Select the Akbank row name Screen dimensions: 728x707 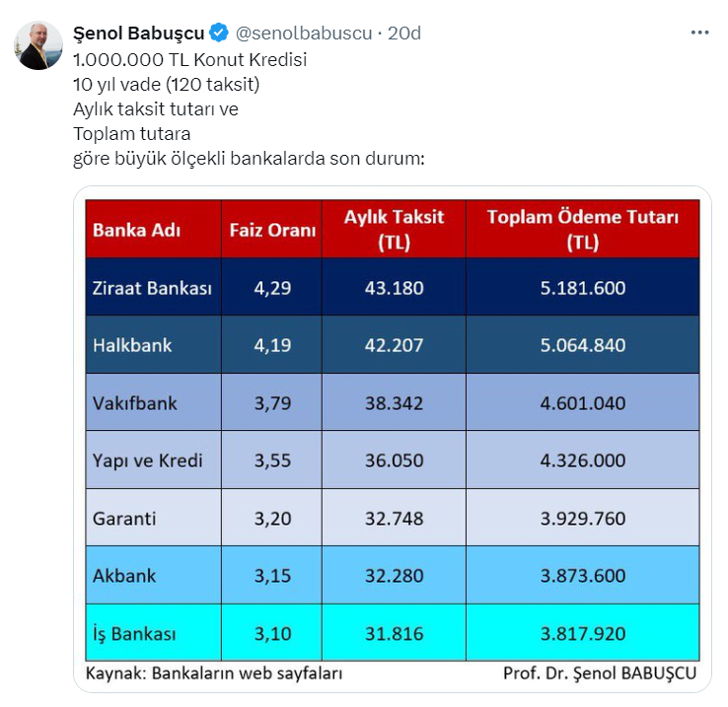tap(124, 575)
